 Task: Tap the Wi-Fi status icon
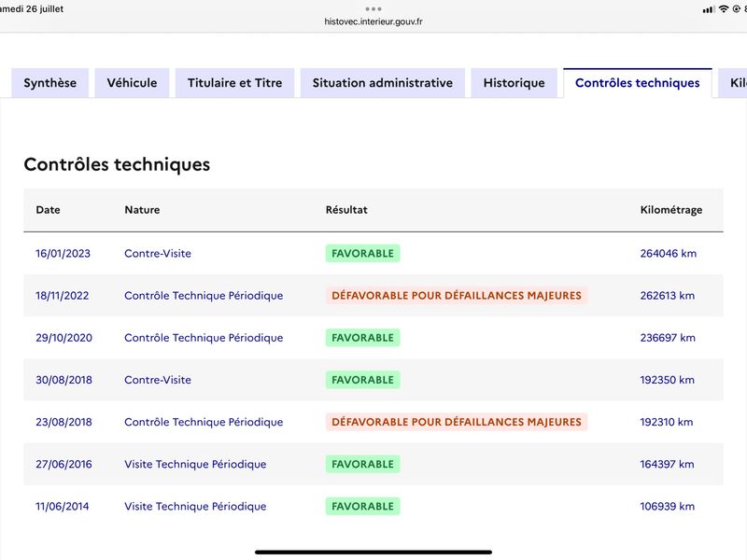pos(724,8)
